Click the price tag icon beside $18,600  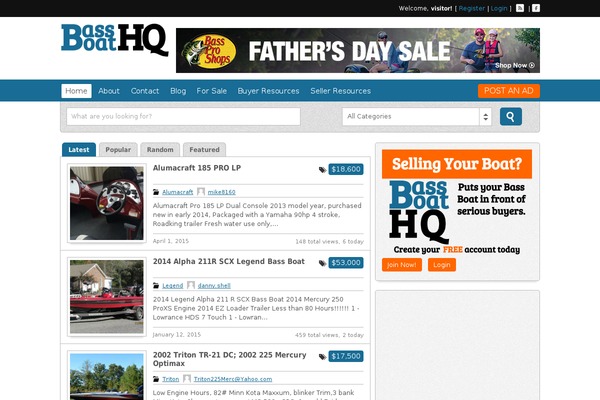[x=323, y=170]
